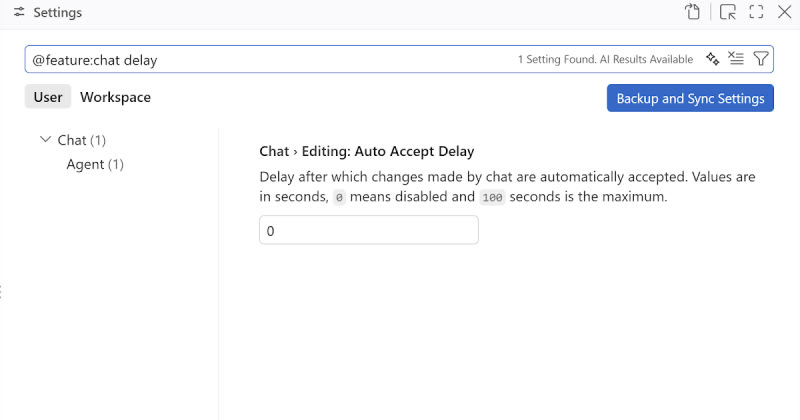Open Settings JSON file icon
The image size is (800, 420).
tap(692, 12)
